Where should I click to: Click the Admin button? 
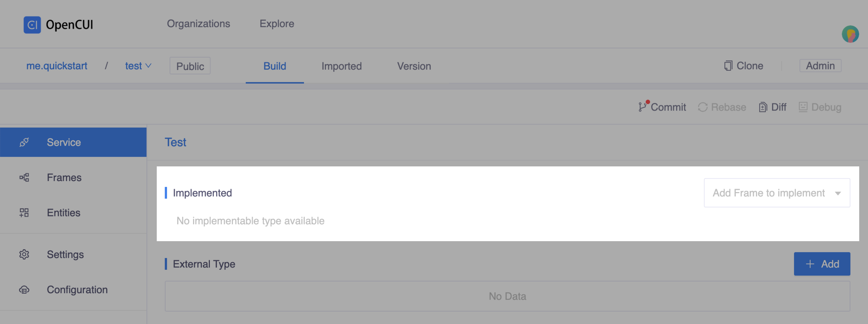click(x=820, y=66)
